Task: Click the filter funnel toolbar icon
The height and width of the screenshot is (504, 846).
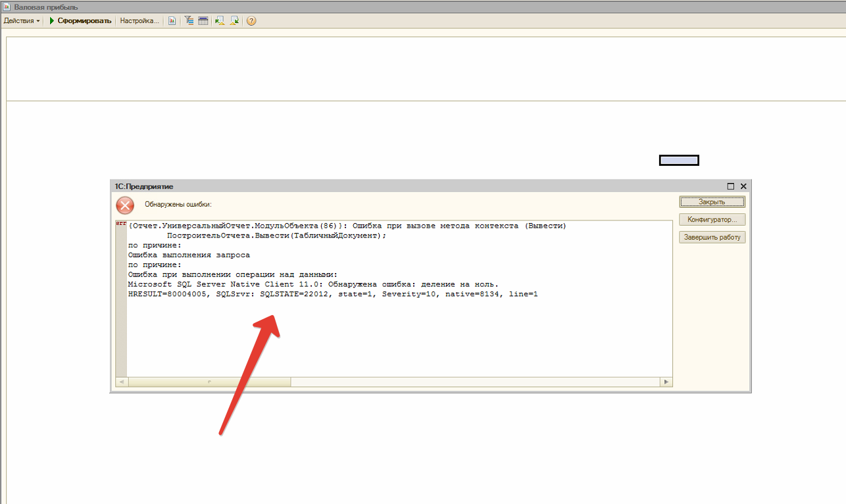Action: click(x=189, y=21)
